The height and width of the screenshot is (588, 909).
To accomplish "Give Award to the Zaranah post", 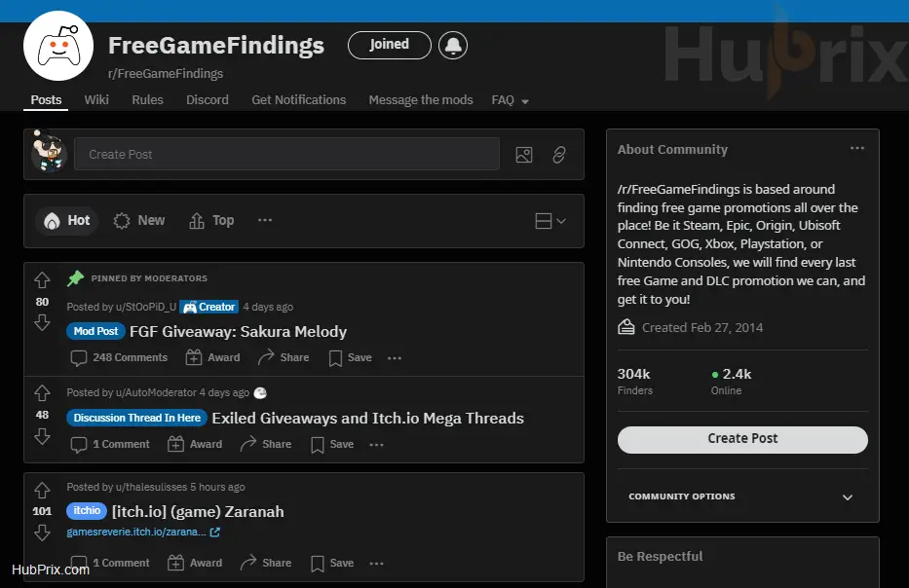I will point(195,563).
